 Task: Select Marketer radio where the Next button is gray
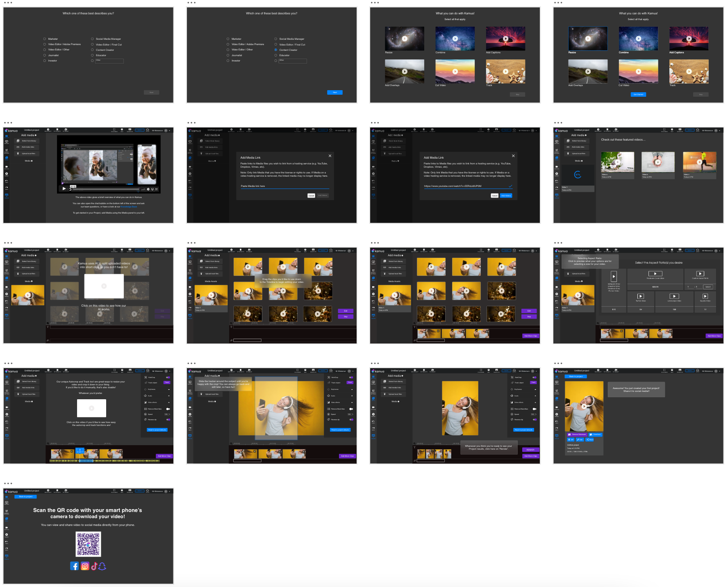click(x=45, y=39)
